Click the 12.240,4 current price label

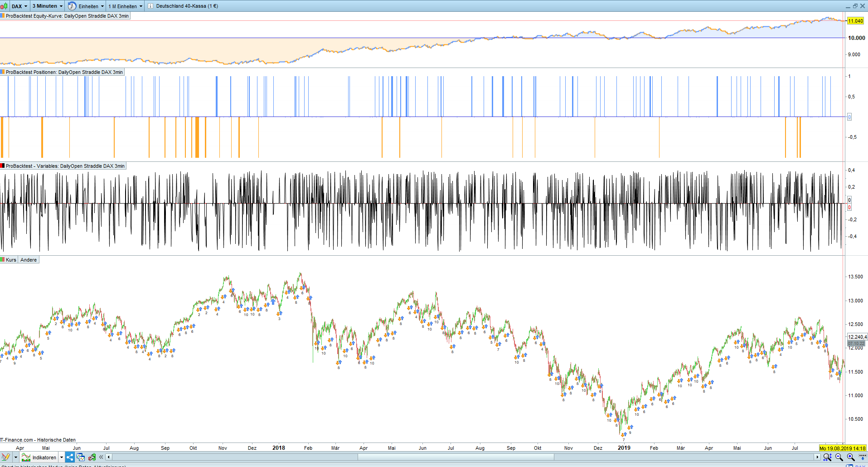[x=857, y=337]
